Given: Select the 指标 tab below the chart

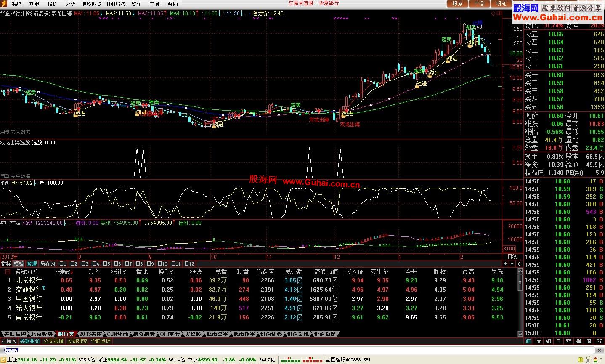Looking at the screenshot, I should (x=6, y=264).
